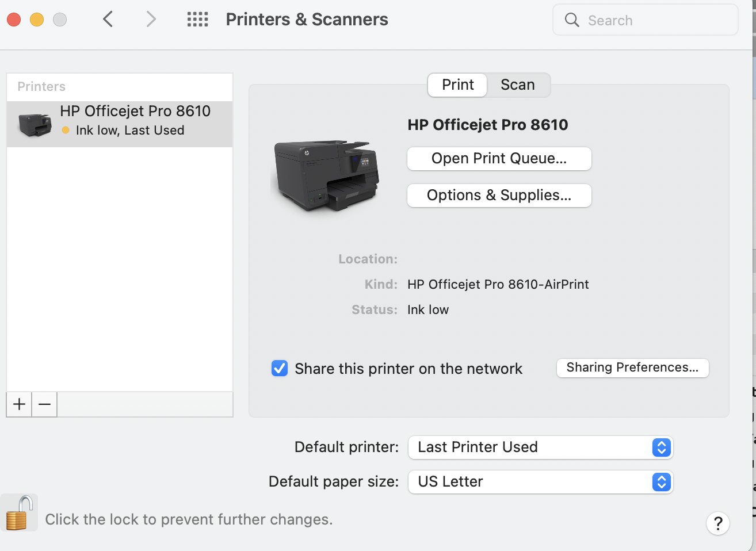Switch to the Scan tab

tap(518, 85)
